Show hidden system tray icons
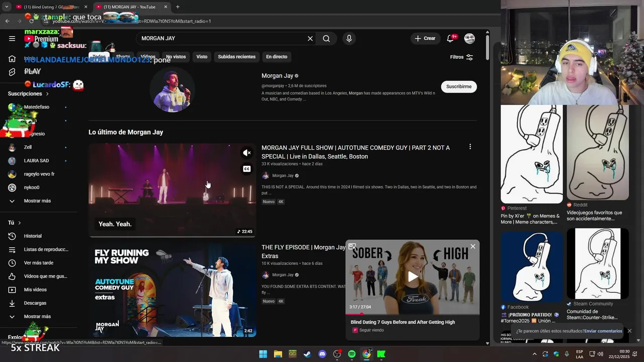Viewport: 644px width, 362px height. coord(534,354)
